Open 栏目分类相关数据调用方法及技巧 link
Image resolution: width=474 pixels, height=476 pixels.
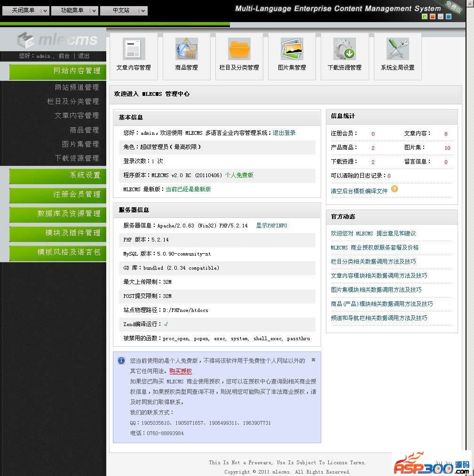click(373, 261)
